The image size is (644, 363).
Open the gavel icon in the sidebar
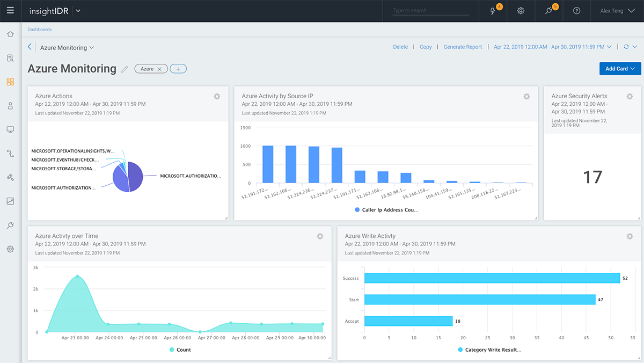(10, 177)
